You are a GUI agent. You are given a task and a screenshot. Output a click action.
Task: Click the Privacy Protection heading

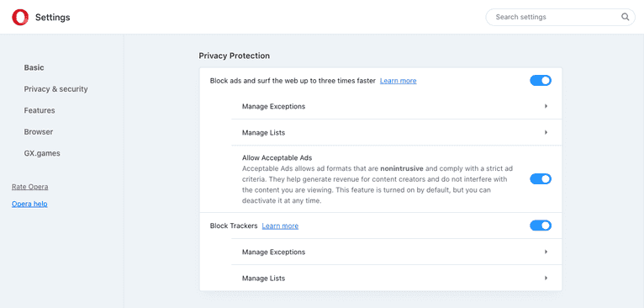tap(234, 56)
